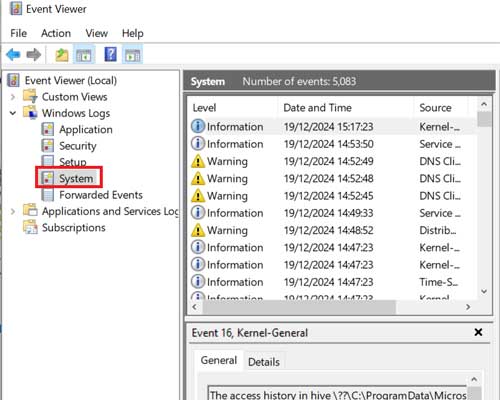Sort events by Level column header
This screenshot has width=500, height=400.
232,108
